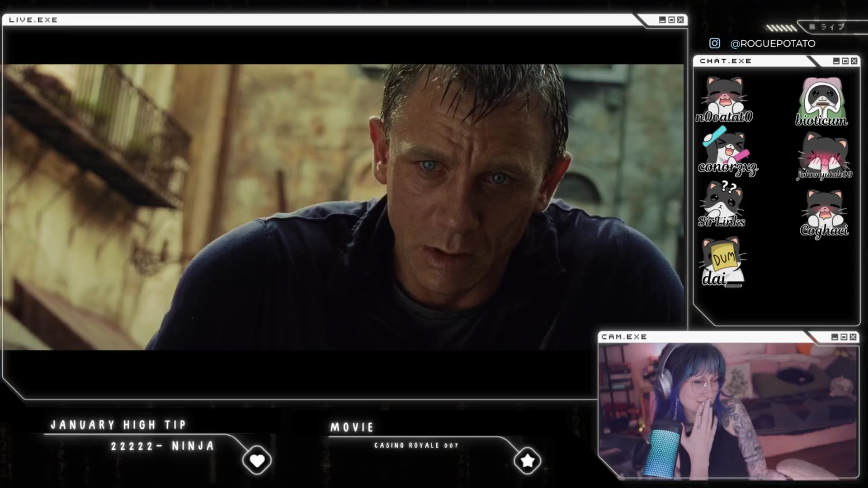Close the LIVE.EXE window

tap(680, 20)
